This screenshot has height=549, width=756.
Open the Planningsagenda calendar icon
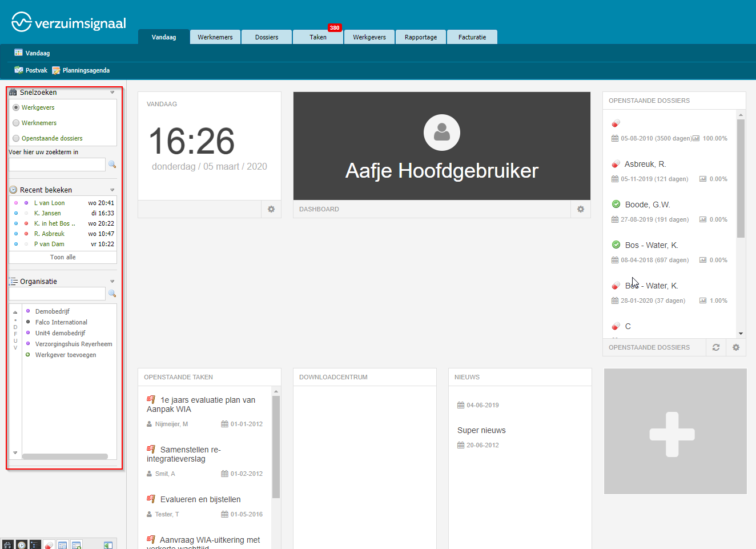coord(56,70)
